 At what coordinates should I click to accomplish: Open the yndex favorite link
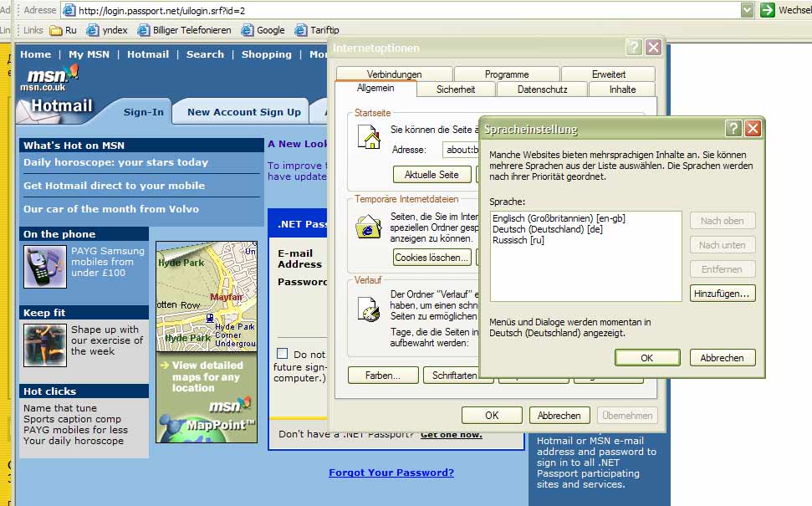tap(107, 30)
